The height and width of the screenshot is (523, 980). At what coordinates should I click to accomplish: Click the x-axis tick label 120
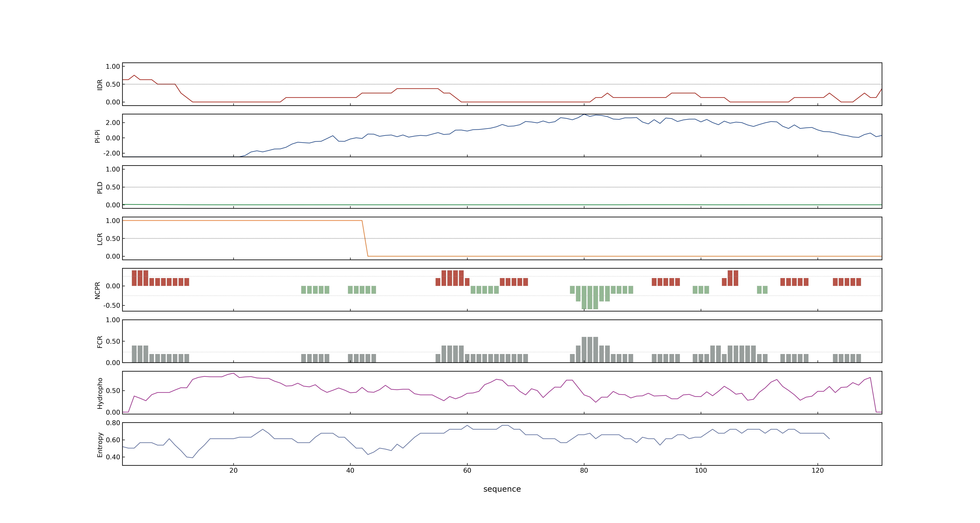click(x=818, y=470)
